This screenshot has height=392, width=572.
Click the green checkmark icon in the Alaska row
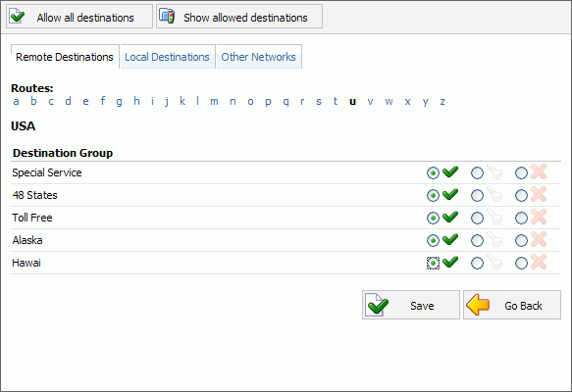tap(450, 240)
